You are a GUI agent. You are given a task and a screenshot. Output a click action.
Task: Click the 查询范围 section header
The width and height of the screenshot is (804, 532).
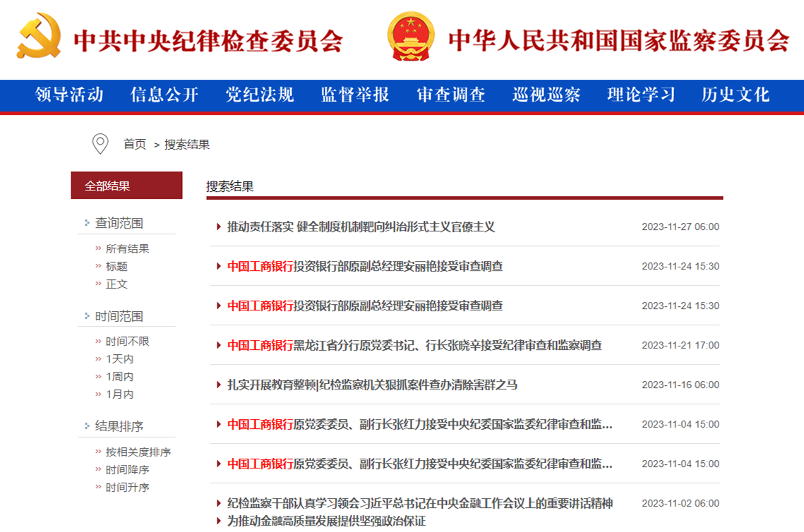(x=119, y=223)
